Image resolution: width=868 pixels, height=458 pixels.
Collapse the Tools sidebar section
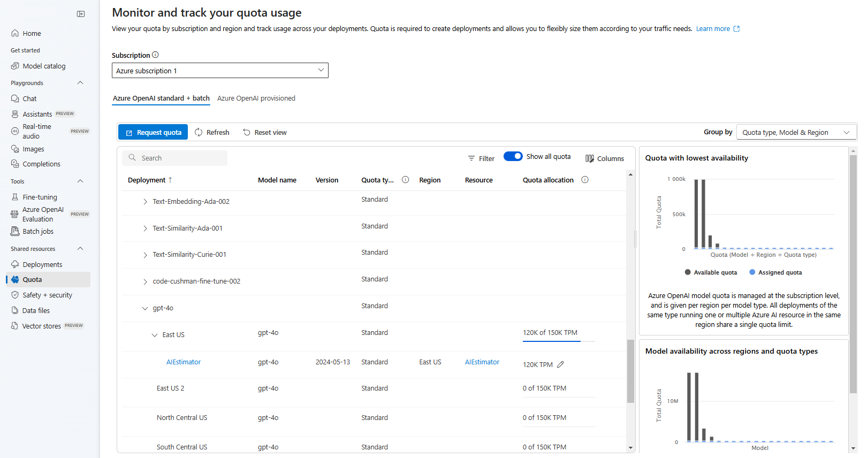[x=80, y=181]
